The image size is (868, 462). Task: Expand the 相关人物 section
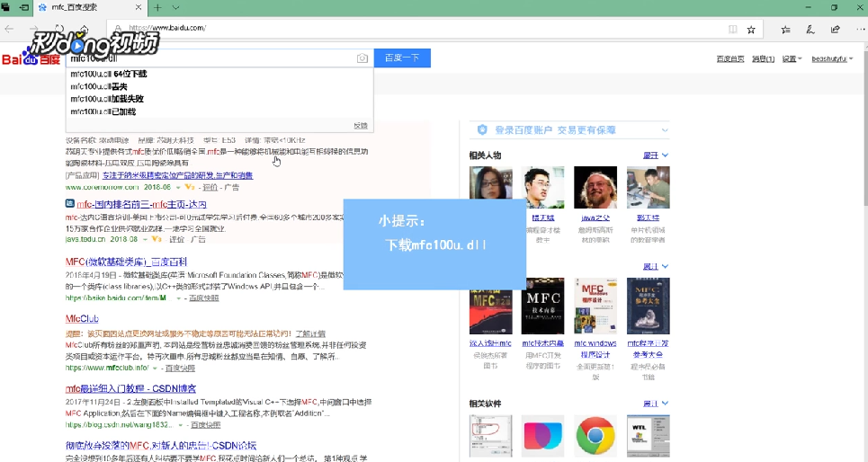pyautogui.click(x=656, y=155)
